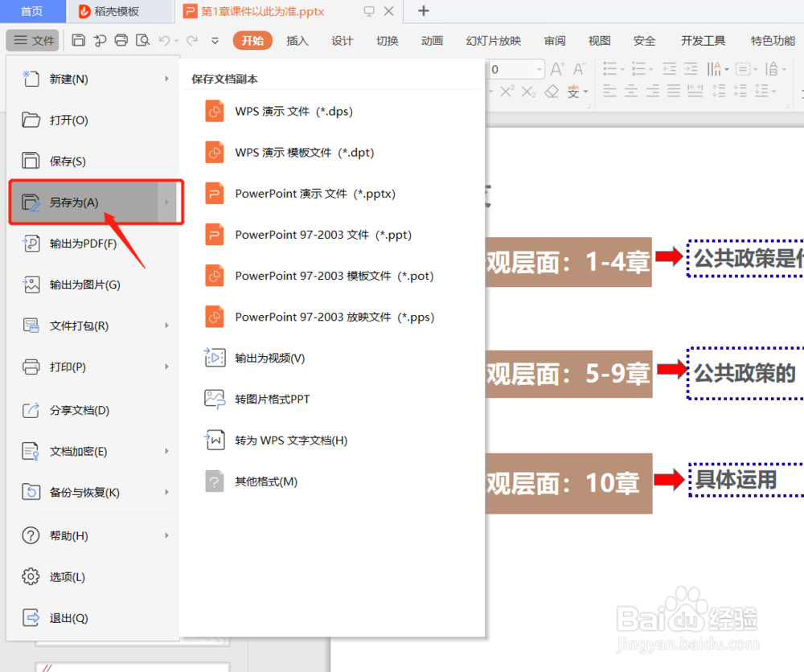Click the Export to PDF toolbar icon
The width and height of the screenshot is (804, 672).
[x=100, y=40]
